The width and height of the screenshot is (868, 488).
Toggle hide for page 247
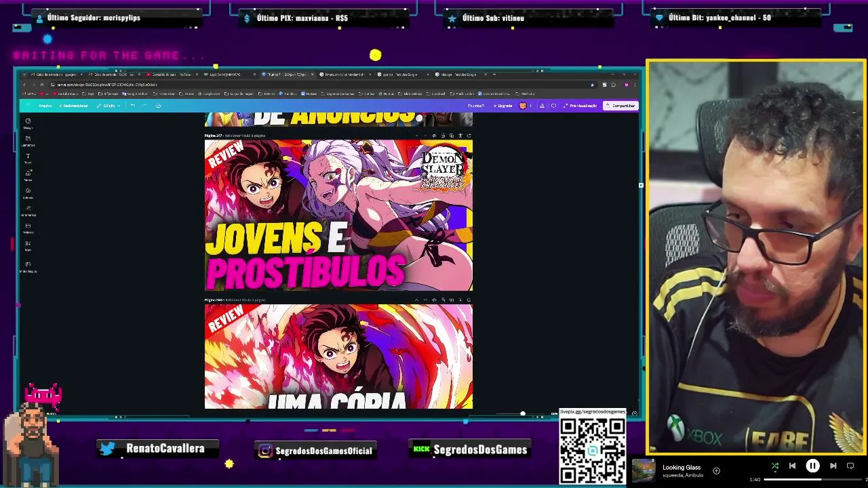pos(434,136)
